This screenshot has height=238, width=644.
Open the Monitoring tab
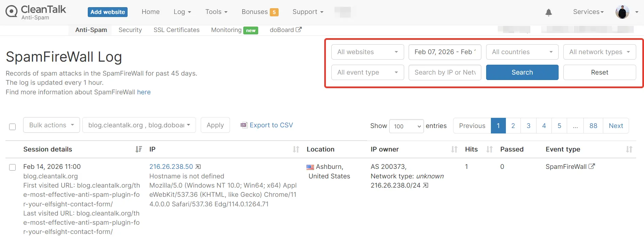tap(226, 30)
